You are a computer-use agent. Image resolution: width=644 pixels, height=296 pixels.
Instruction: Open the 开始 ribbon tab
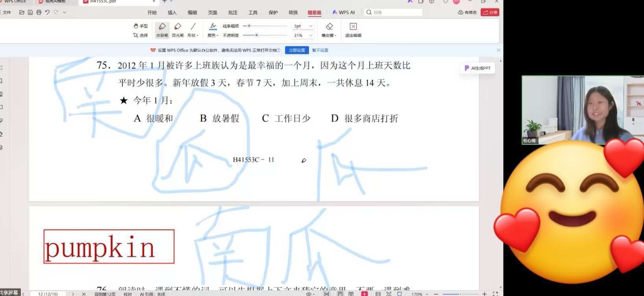152,13
